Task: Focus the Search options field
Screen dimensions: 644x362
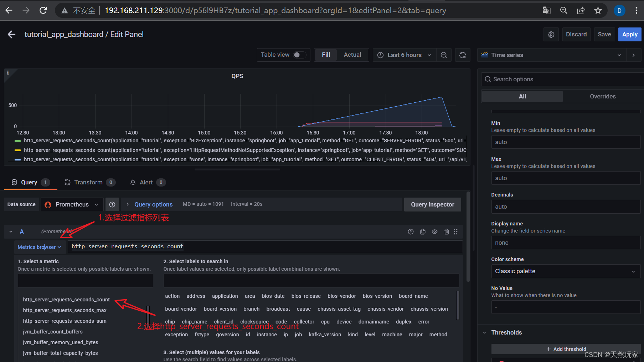Action: [562, 79]
